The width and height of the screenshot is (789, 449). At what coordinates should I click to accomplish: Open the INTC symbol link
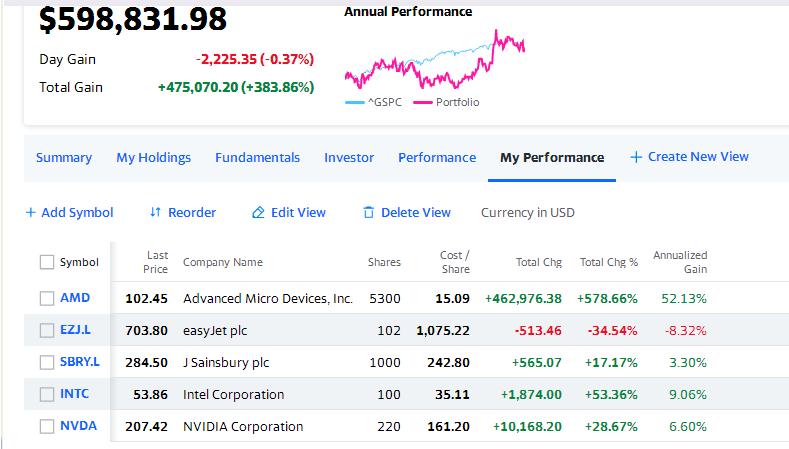74,394
